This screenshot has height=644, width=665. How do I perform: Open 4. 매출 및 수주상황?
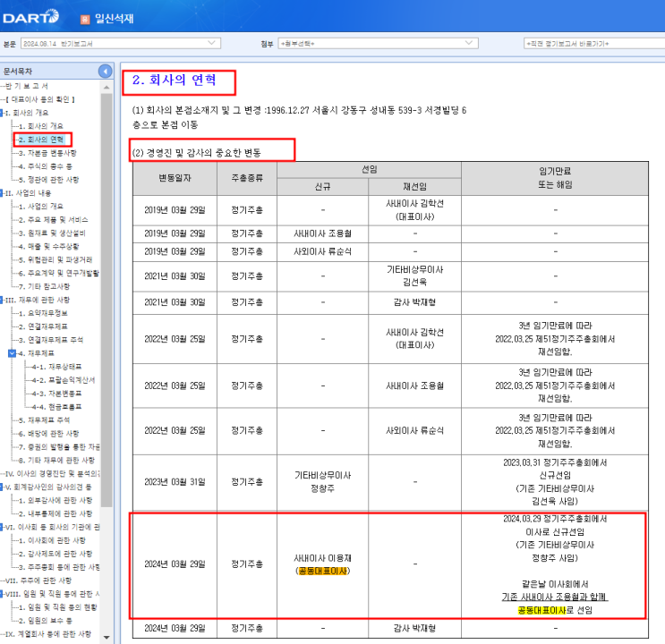[48, 247]
